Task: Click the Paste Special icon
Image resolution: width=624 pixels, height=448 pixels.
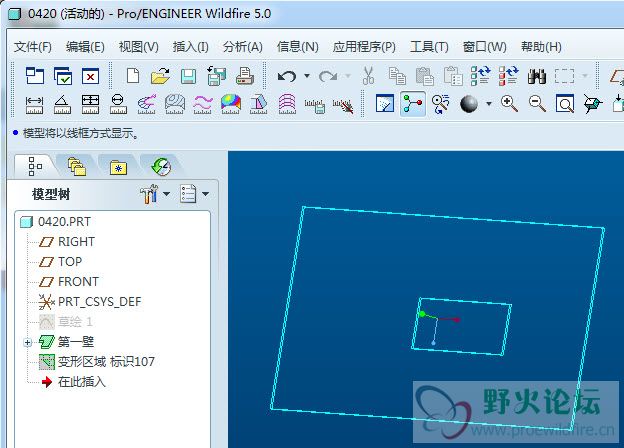Action: (x=453, y=76)
